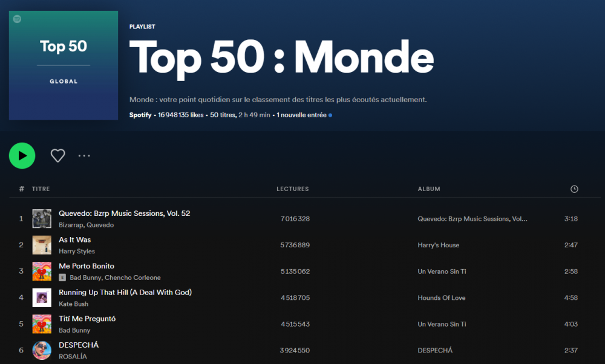Click the PLAYLIST label above the title

142,27
